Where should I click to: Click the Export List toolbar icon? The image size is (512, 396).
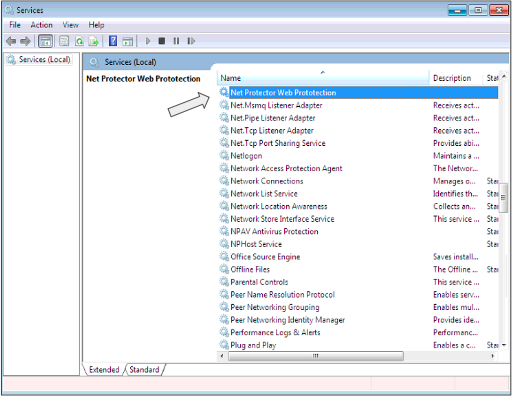[x=94, y=41]
